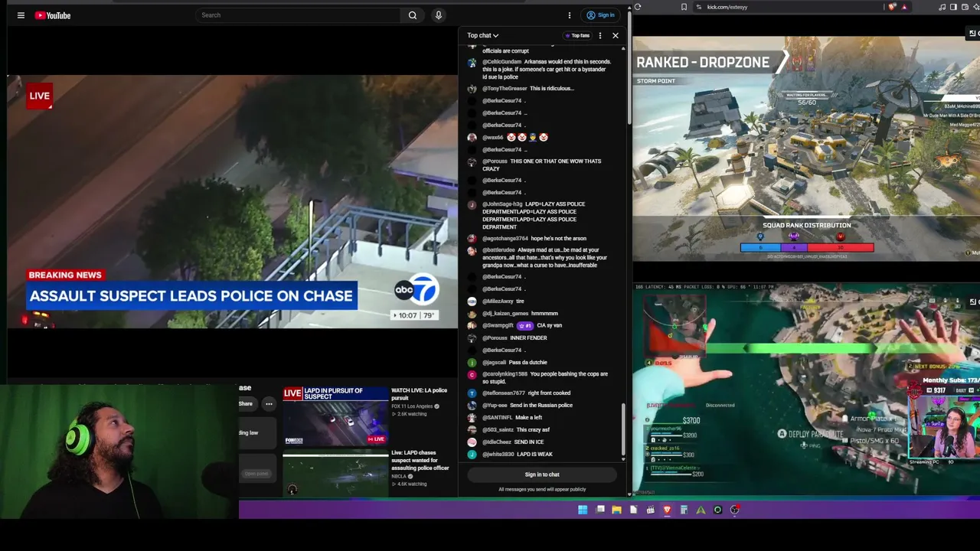This screenshot has width=980, height=551.
Task: Open the media playlist music icon
Action: [942, 7]
